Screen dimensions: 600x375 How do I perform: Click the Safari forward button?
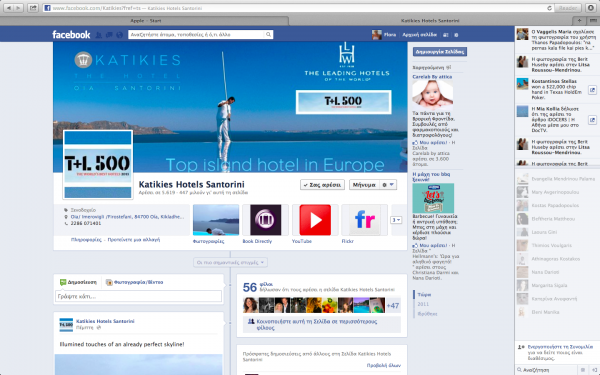click(18, 8)
